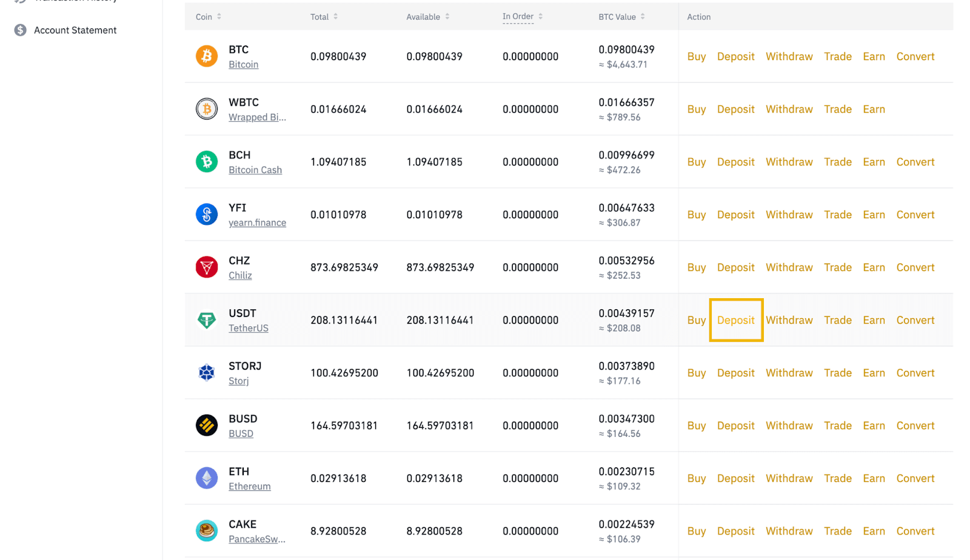
Task: Click the TetherUS green coin icon
Action: [x=207, y=320]
